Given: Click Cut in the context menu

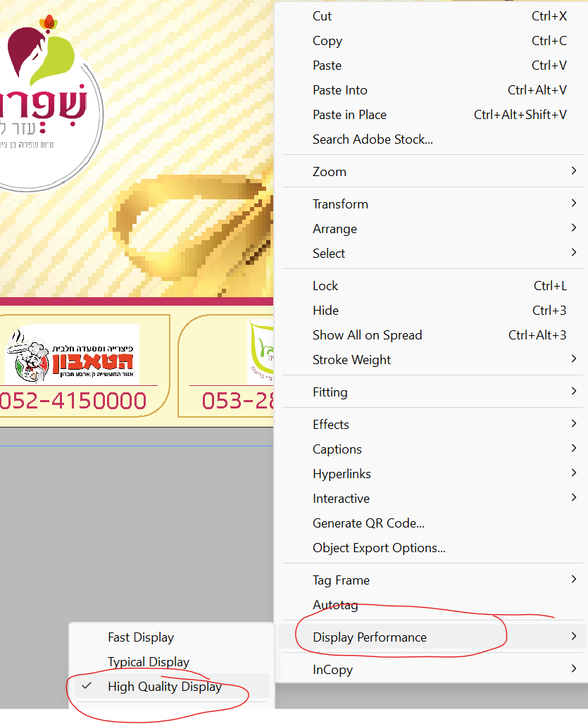Looking at the screenshot, I should (x=432, y=16).
